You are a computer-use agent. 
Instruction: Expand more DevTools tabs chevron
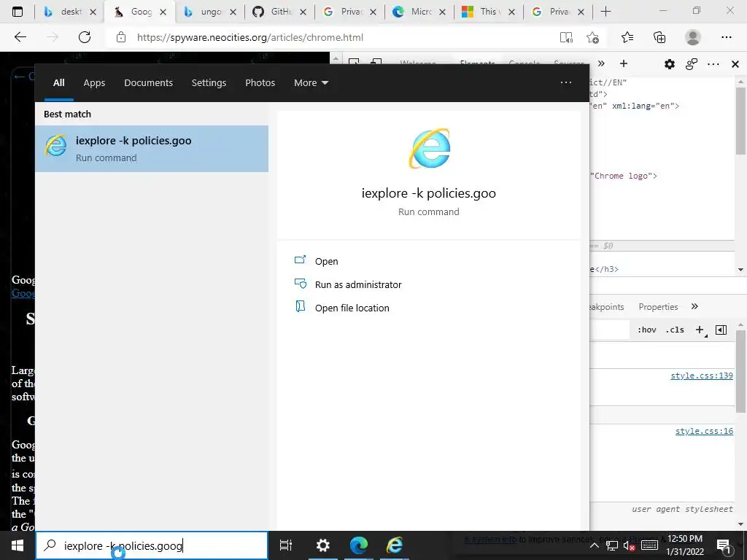(x=601, y=63)
